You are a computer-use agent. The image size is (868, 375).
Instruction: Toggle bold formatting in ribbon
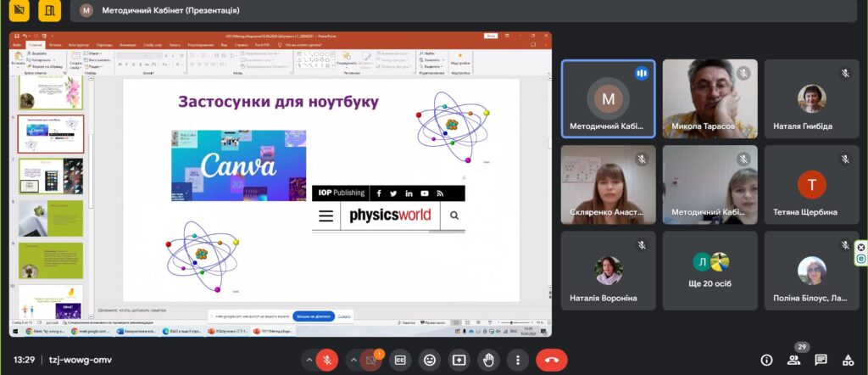pos(120,64)
